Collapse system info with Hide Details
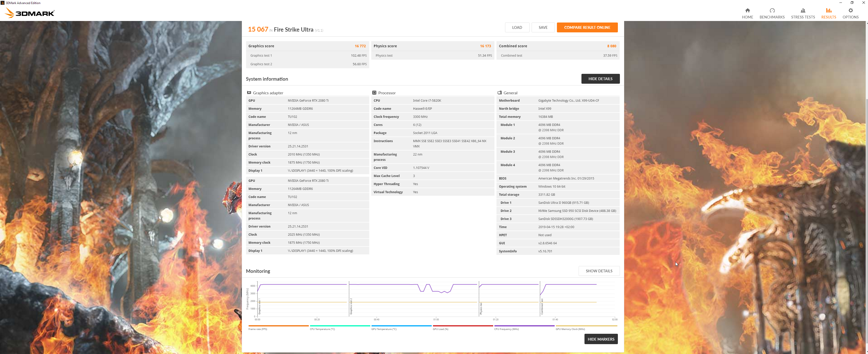868x354 pixels. pos(600,79)
